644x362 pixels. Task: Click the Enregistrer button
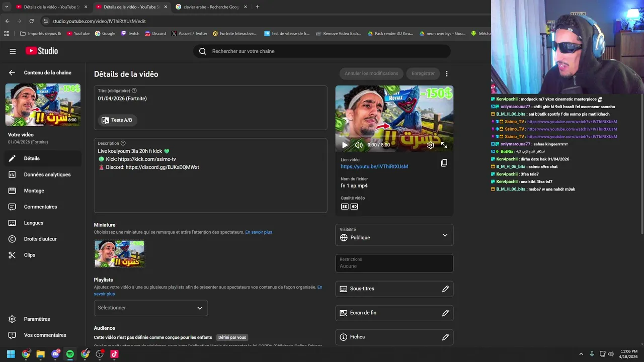pos(423,73)
